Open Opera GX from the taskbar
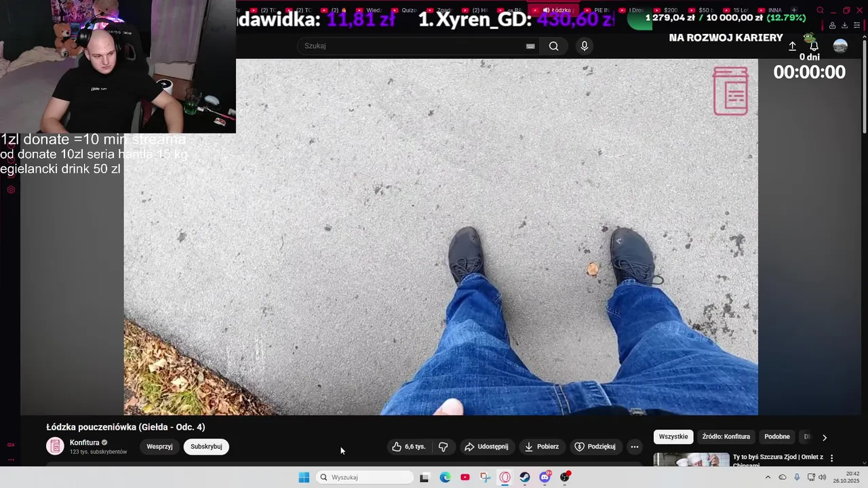868x488 pixels. point(505,477)
